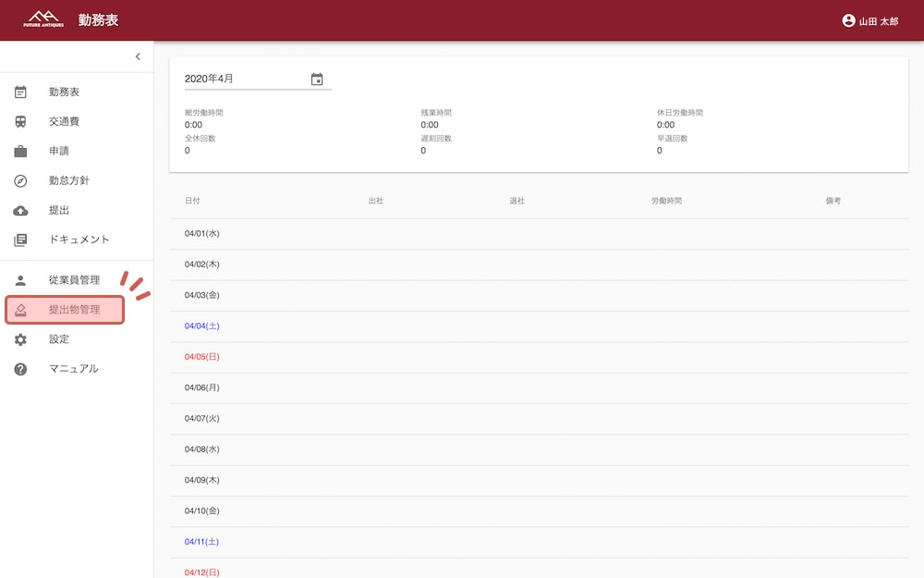Click the ドキュメント library icon
This screenshot has height=578, width=924.
click(x=20, y=240)
